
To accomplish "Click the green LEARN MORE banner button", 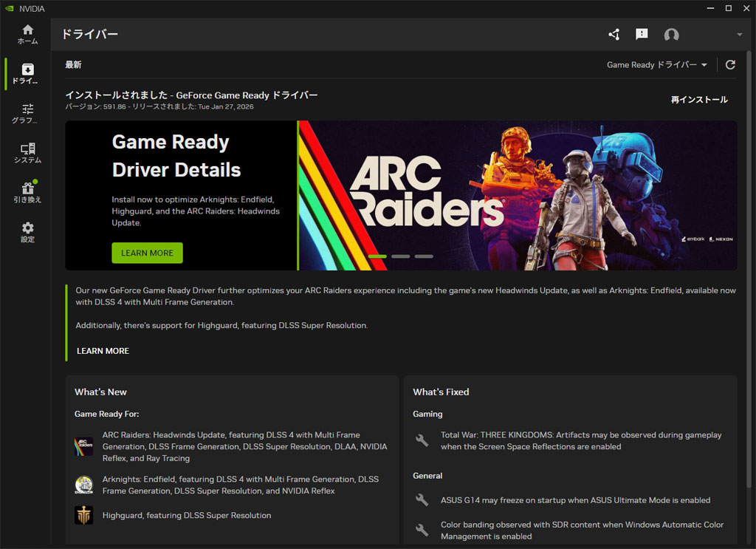I will [x=147, y=253].
